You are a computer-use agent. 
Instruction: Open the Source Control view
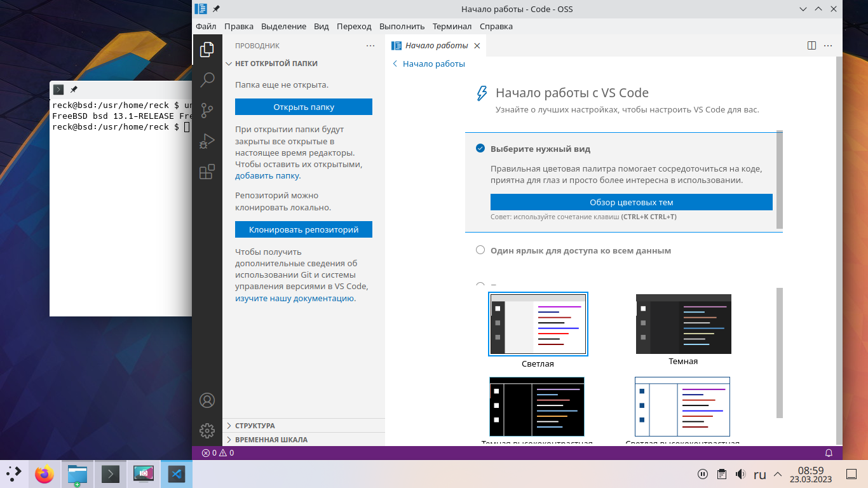point(207,111)
